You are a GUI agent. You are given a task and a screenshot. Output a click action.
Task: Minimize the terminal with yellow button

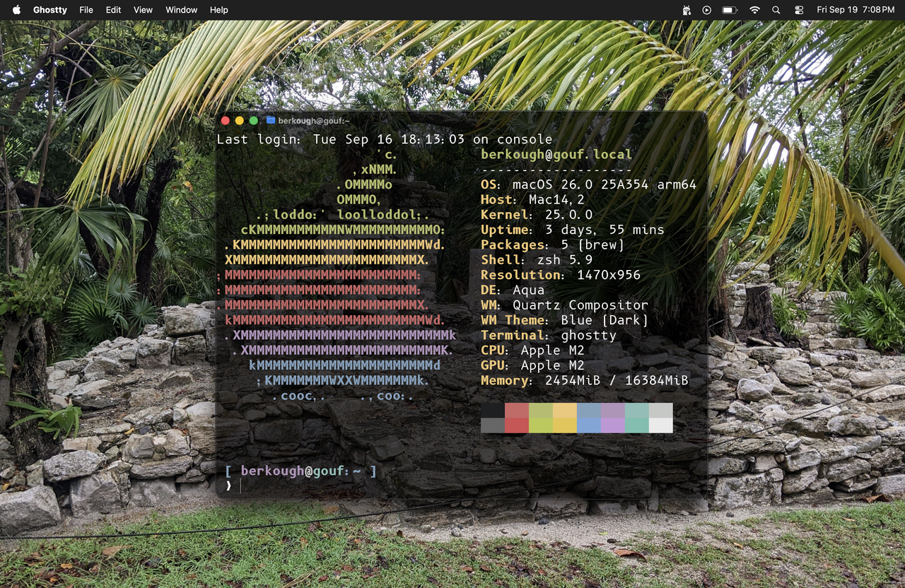click(240, 121)
